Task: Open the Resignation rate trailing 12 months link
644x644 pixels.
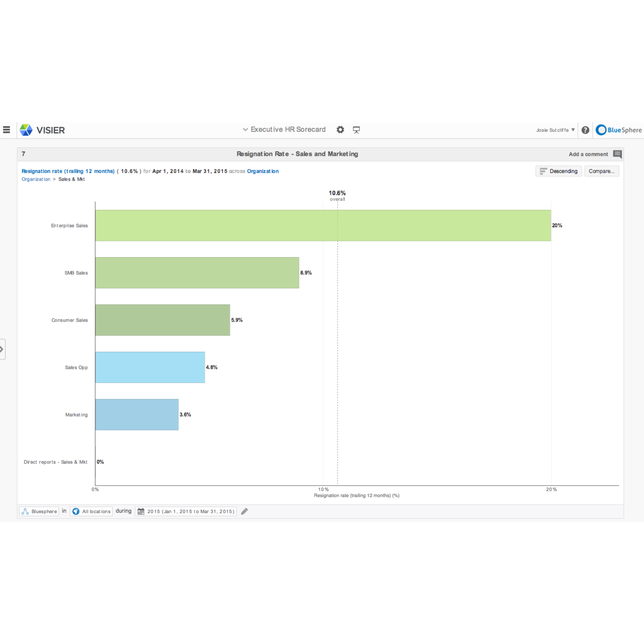Action: pyautogui.click(x=67, y=171)
